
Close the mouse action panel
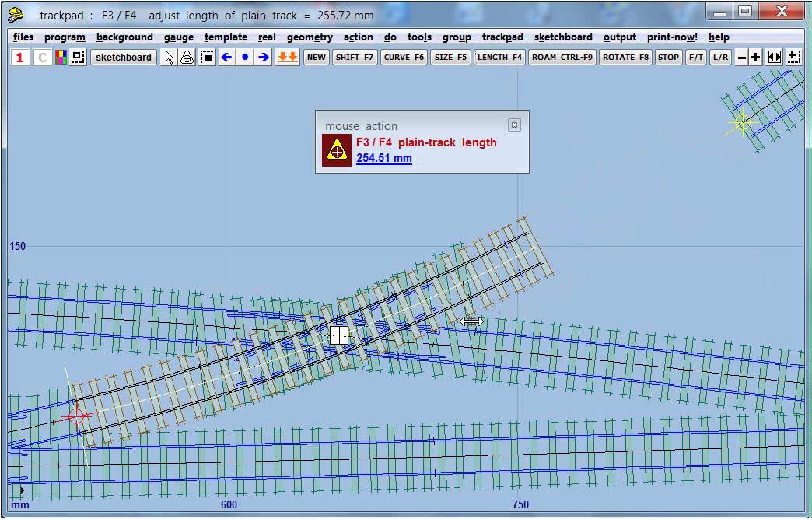pyautogui.click(x=514, y=125)
